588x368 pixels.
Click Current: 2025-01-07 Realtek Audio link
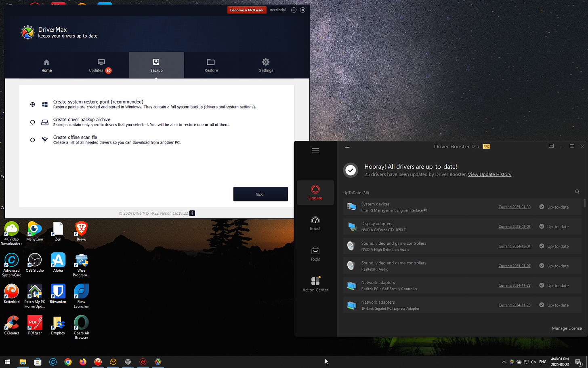[514, 266]
